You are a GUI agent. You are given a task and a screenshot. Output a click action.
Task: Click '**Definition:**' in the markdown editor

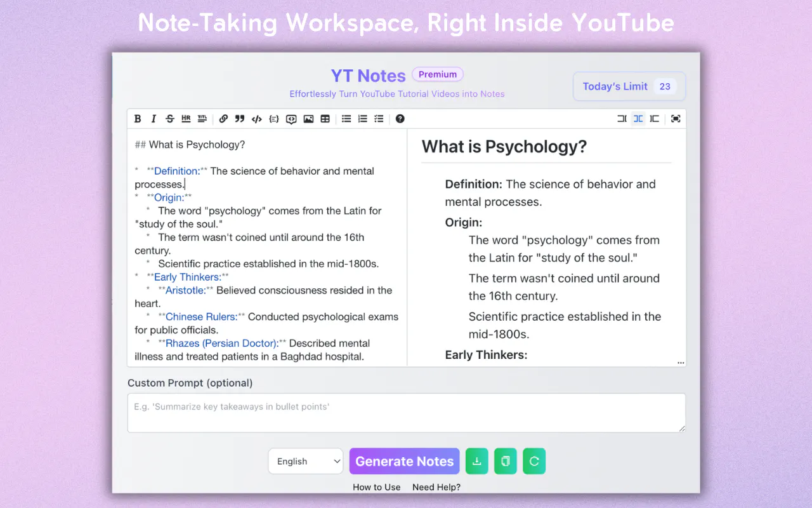pyautogui.click(x=177, y=171)
